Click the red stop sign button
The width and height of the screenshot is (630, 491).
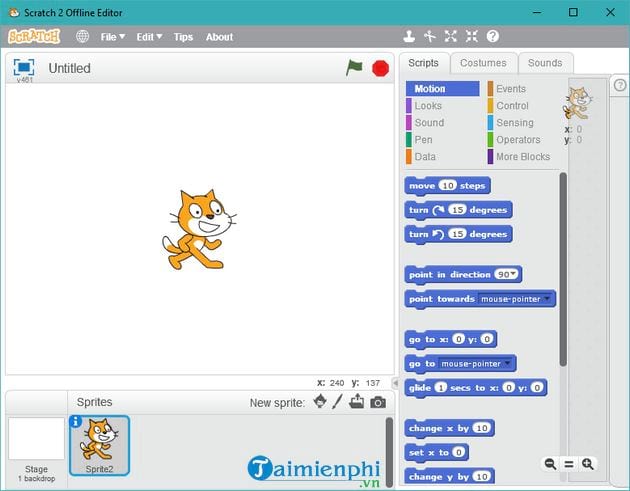(x=380, y=68)
